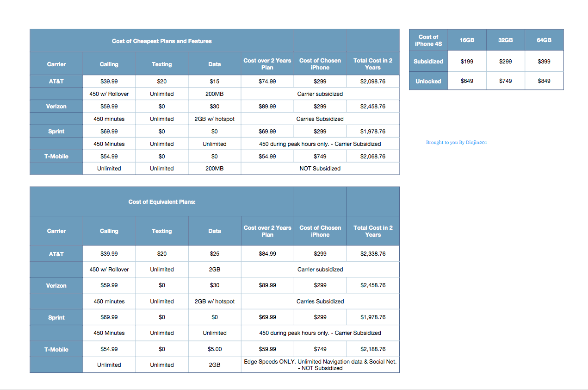Select the Unlocked row label
This screenshot has height=390, width=588.
pyautogui.click(x=428, y=81)
